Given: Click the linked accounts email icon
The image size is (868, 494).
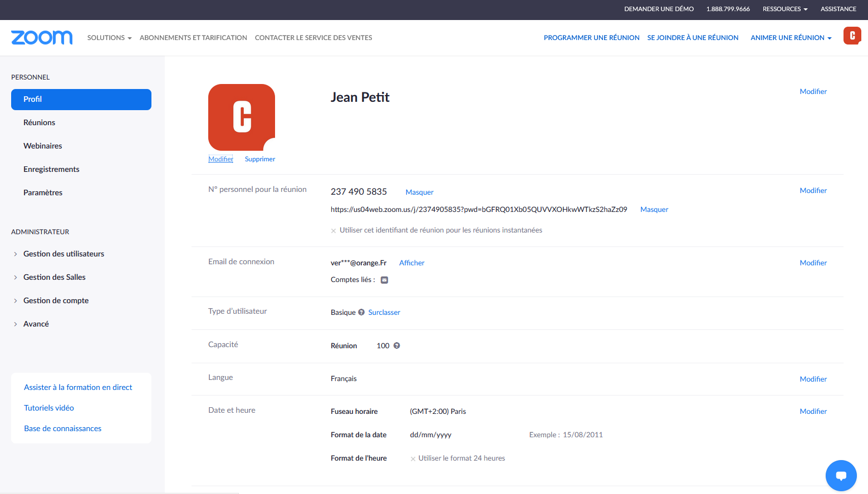Looking at the screenshot, I should (x=384, y=280).
